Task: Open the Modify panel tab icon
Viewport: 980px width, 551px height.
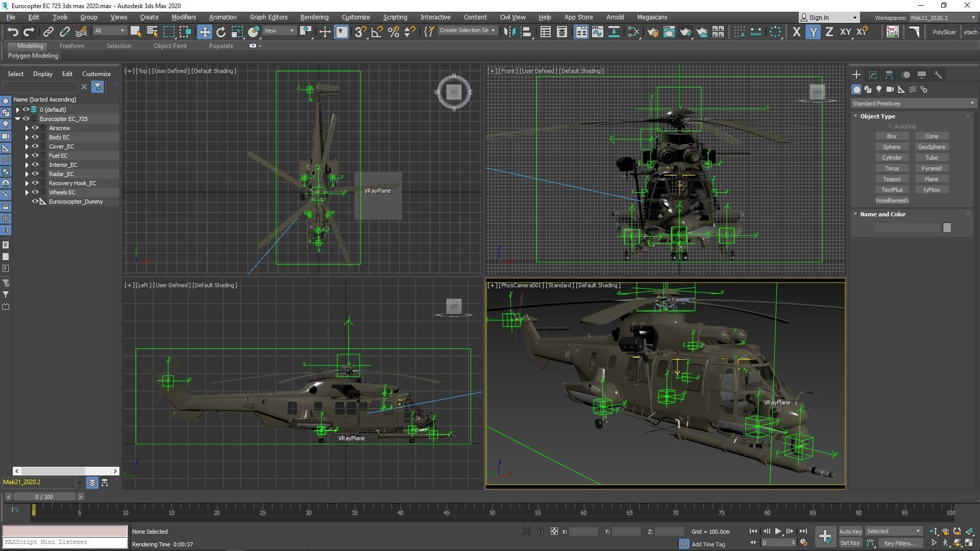Action: [x=873, y=75]
